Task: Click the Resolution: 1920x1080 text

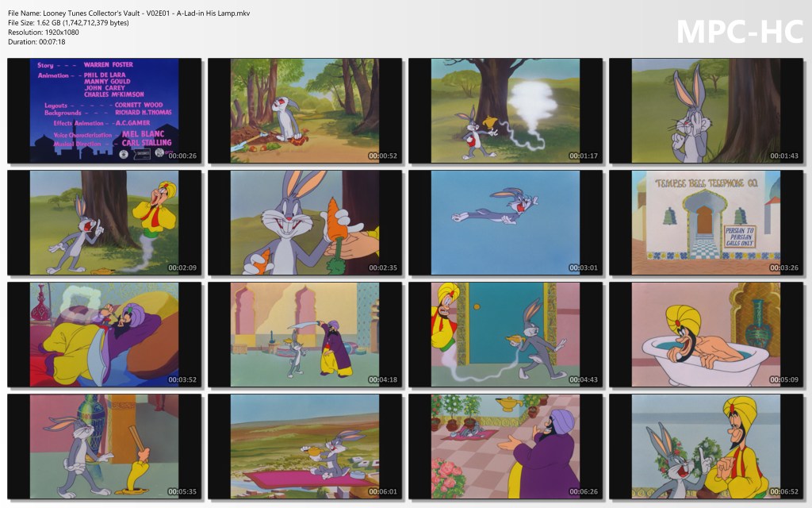Action: click(44, 32)
